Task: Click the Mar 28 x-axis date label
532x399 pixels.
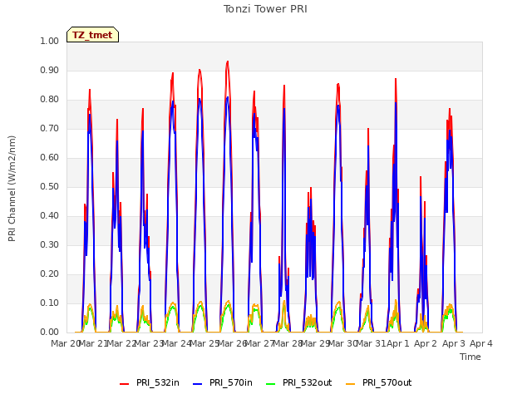Action: (x=288, y=343)
